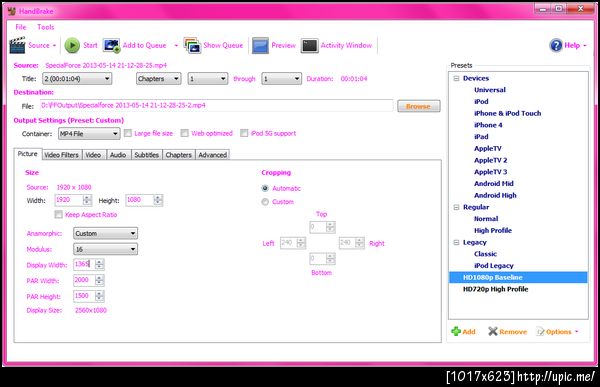Click the HandBrake title bar app icon
This screenshot has width=600, height=387.
point(12,11)
